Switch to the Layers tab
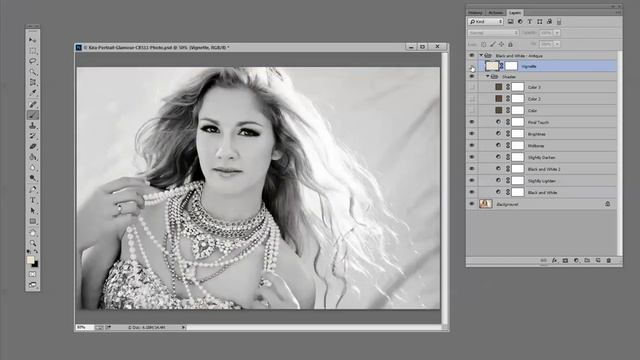The height and width of the screenshot is (360, 640). (x=515, y=13)
